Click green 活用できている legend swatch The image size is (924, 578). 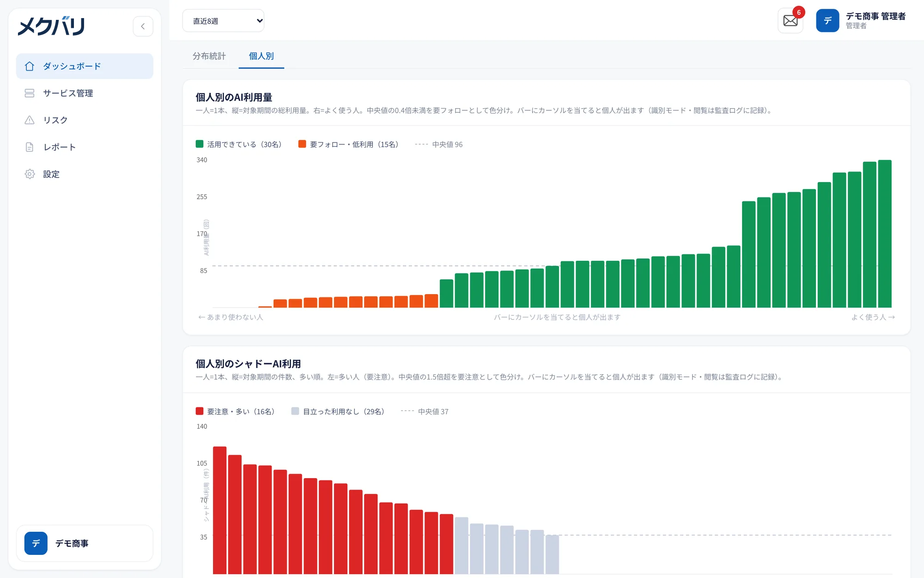(200, 144)
